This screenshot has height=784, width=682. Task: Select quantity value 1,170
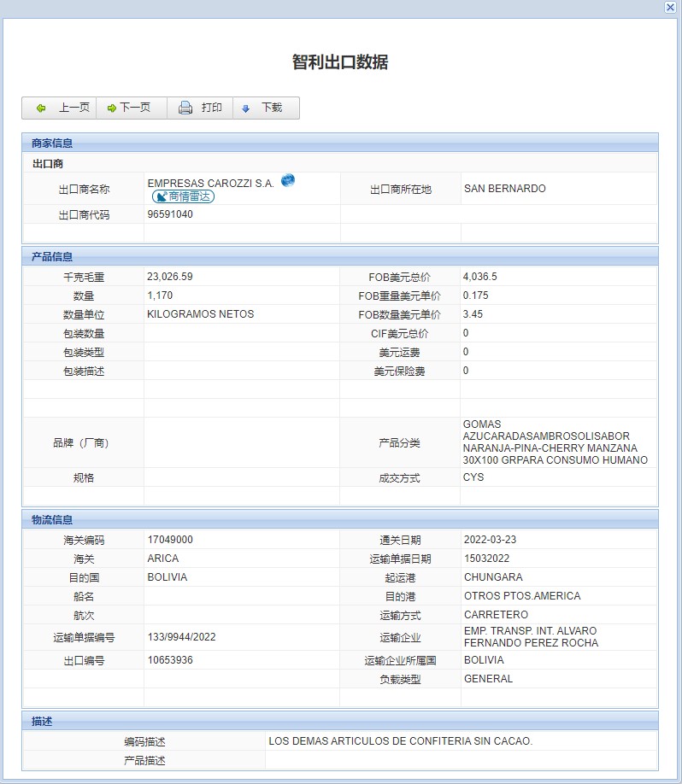(x=160, y=295)
